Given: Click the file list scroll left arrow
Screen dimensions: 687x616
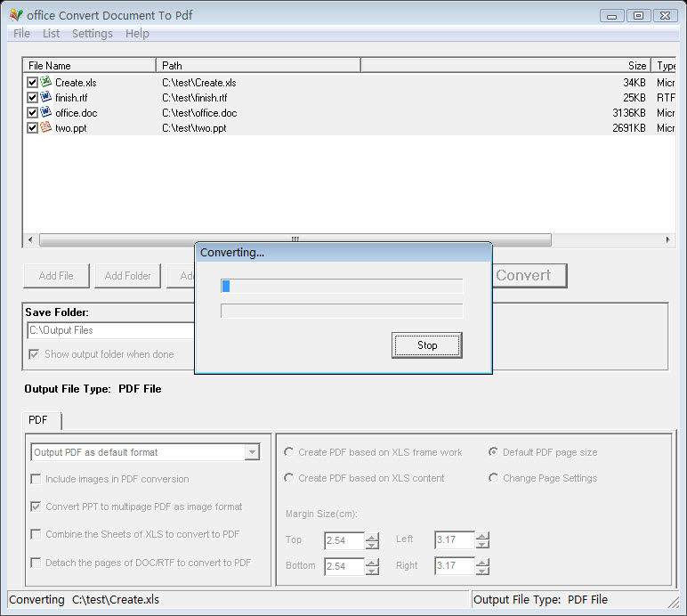Looking at the screenshot, I should (x=29, y=239).
